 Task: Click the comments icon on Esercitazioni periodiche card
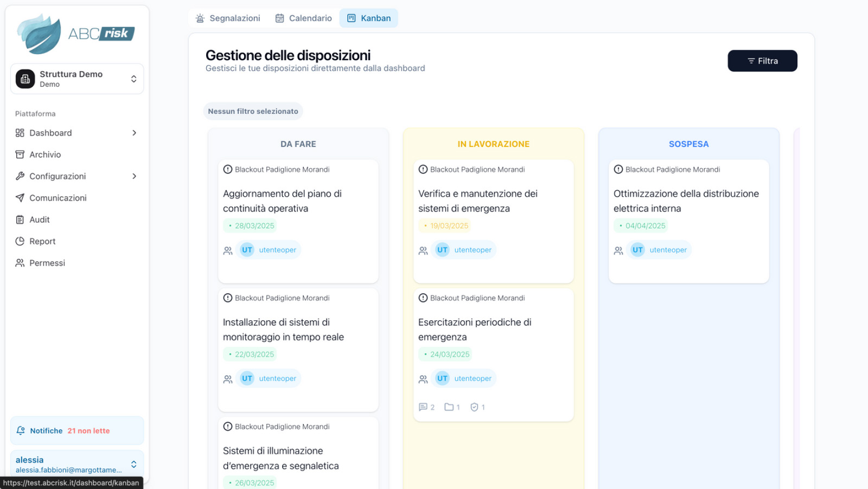pos(423,407)
